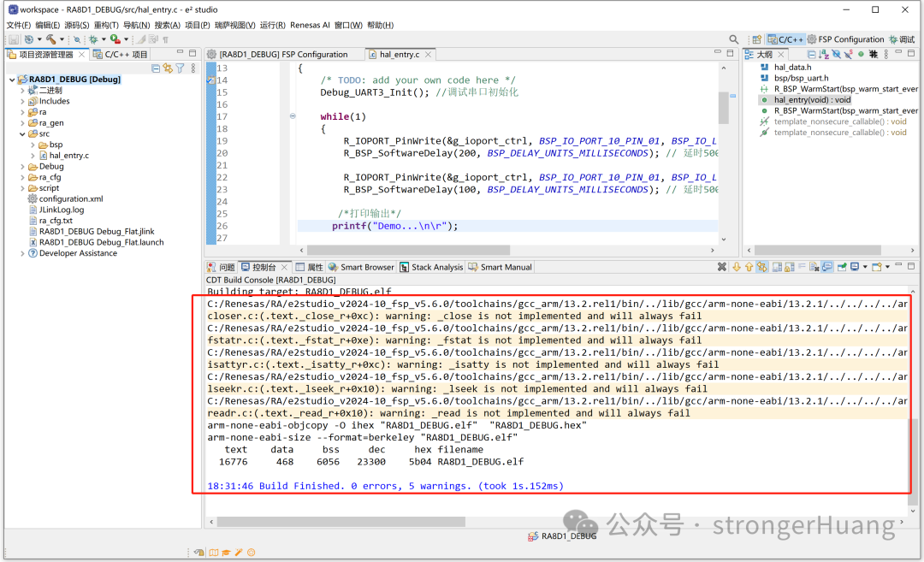Click Sort alphabetically icon in Outline
924x562 pixels.
[x=824, y=54]
